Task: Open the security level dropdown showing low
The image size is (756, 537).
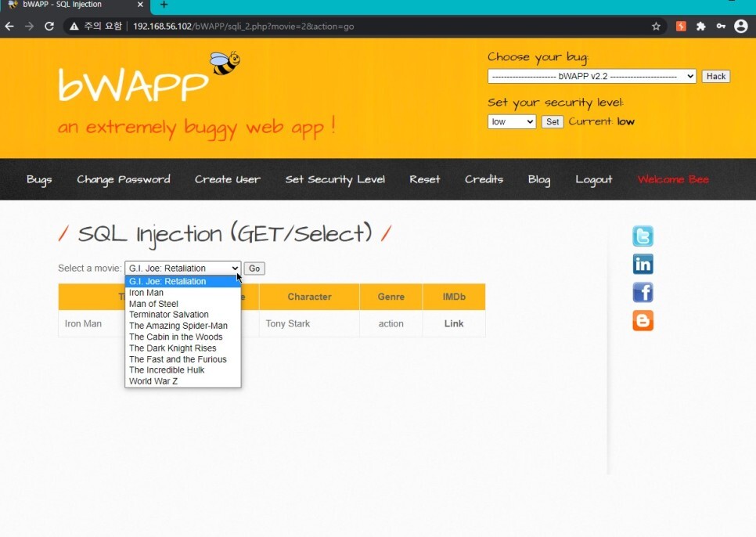Action: tap(512, 121)
